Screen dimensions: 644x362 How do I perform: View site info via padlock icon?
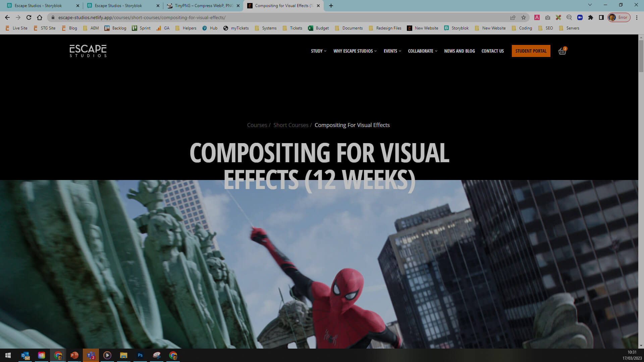point(53,17)
